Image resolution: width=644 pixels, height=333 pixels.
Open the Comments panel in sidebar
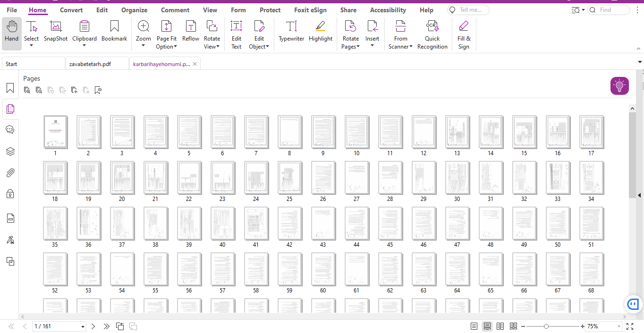(10, 130)
